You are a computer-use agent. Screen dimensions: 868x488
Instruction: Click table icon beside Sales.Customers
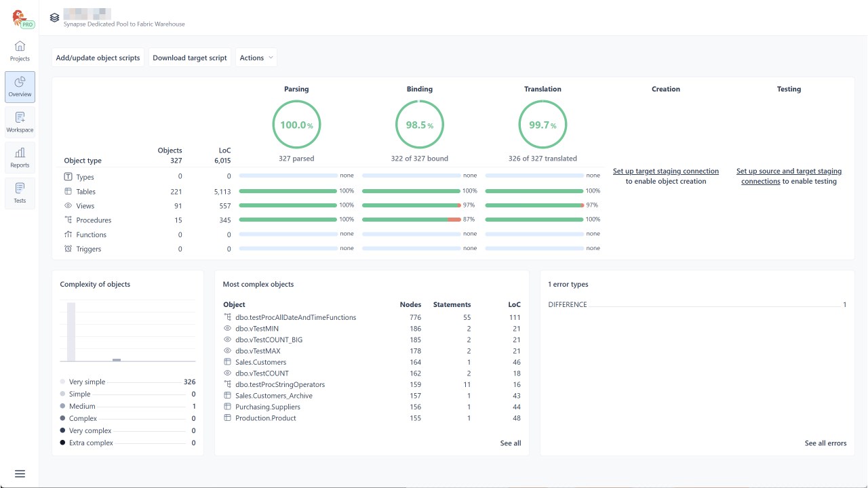[227, 362]
